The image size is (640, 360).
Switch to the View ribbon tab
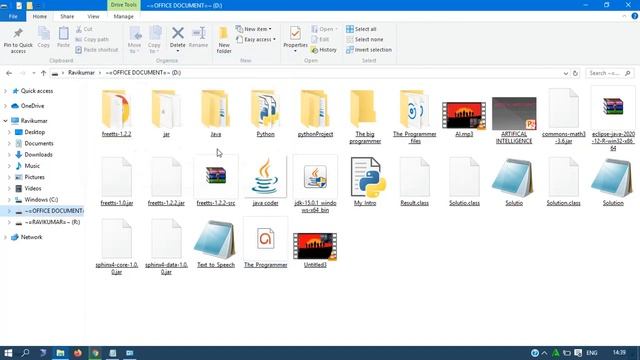(x=93, y=16)
